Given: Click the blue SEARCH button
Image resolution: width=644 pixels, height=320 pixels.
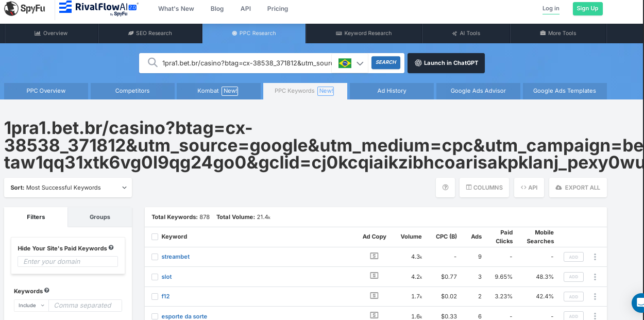Looking at the screenshot, I should (x=386, y=62).
